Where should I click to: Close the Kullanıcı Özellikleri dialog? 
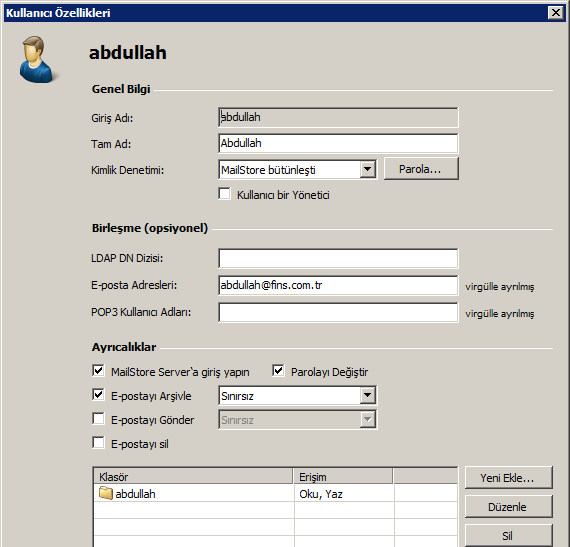pyautogui.click(x=555, y=13)
